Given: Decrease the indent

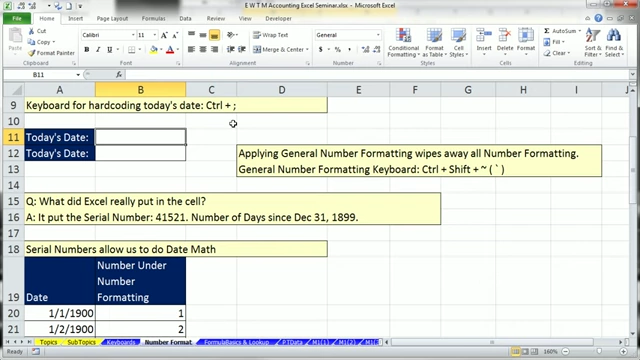Looking at the screenshot, I should pos(231,49).
